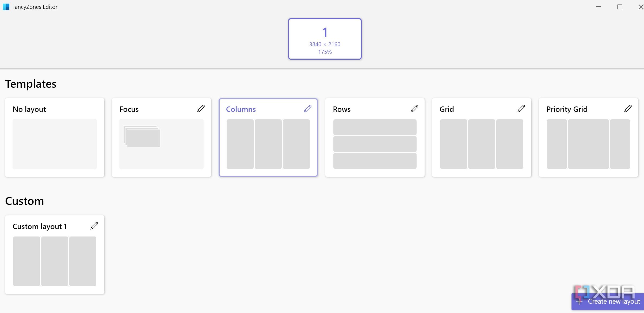Edit the Focus template with pencil icon

(201, 109)
